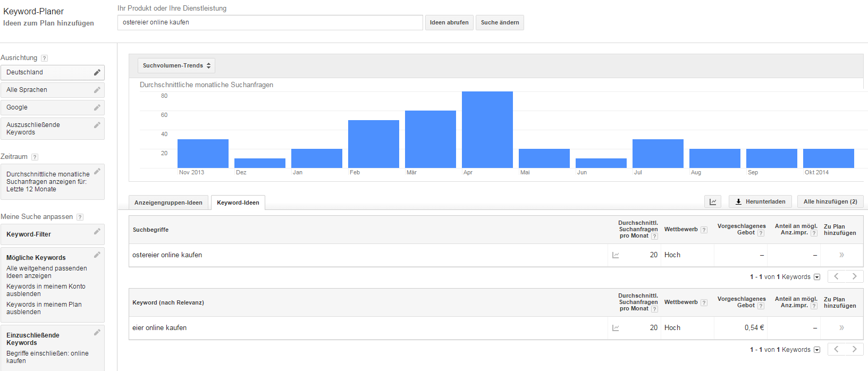Screen dimensions: 868x371
Task: Open the Suchvolumen-Trends dropdown
Action: click(x=176, y=65)
